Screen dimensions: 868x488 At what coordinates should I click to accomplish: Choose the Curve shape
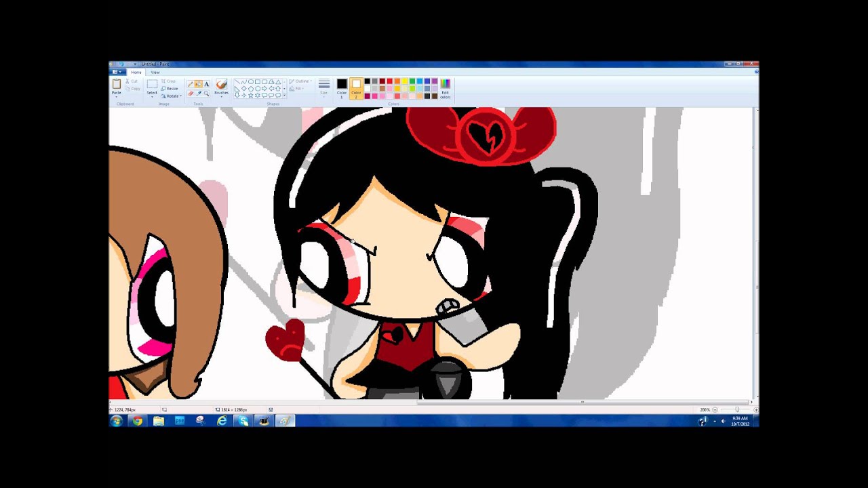244,81
